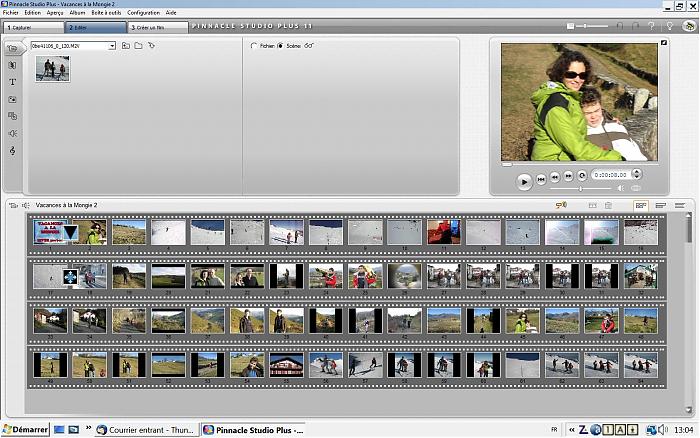Screen dimensions: 700x438
Task: Switch to the 3 Créer un film tab
Action: click(x=158, y=27)
